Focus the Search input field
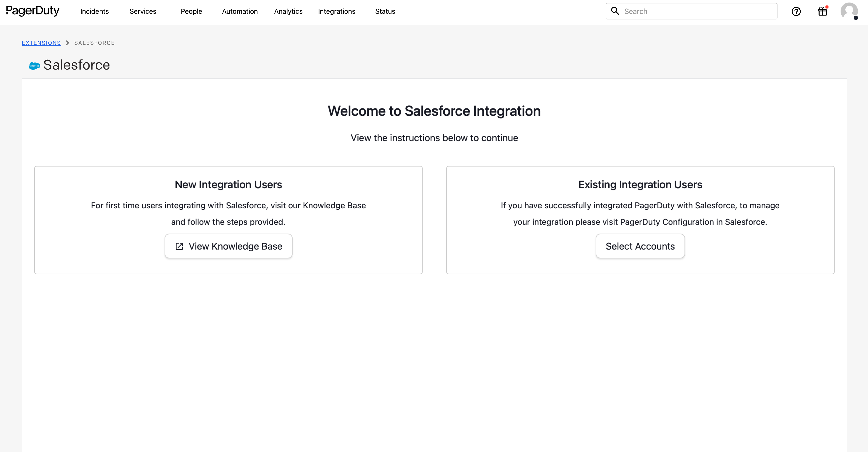Screen dimensions: 868x452 click(x=691, y=11)
